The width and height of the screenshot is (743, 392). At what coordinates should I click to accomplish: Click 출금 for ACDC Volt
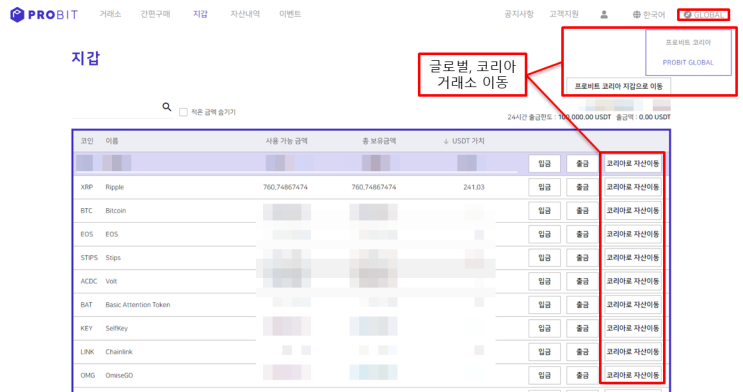[x=582, y=281]
